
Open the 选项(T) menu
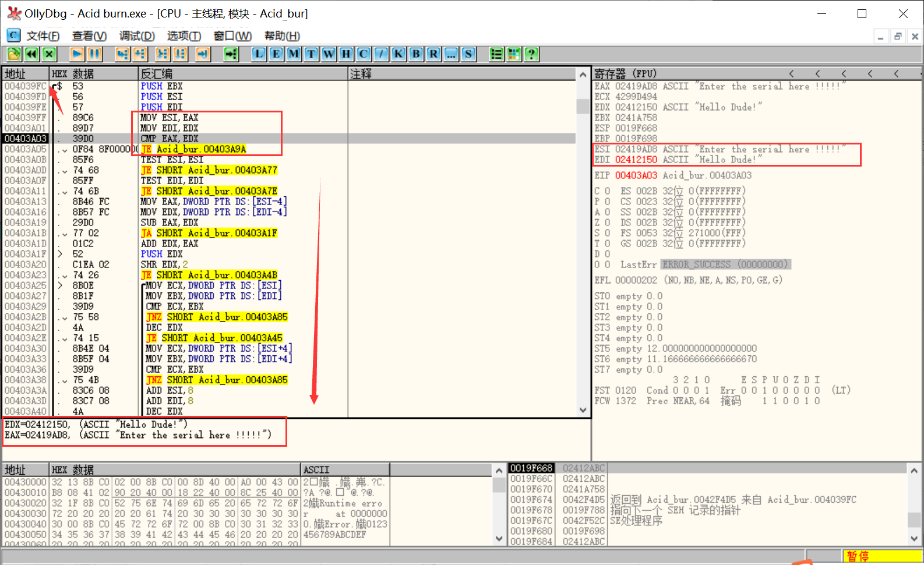coord(184,36)
